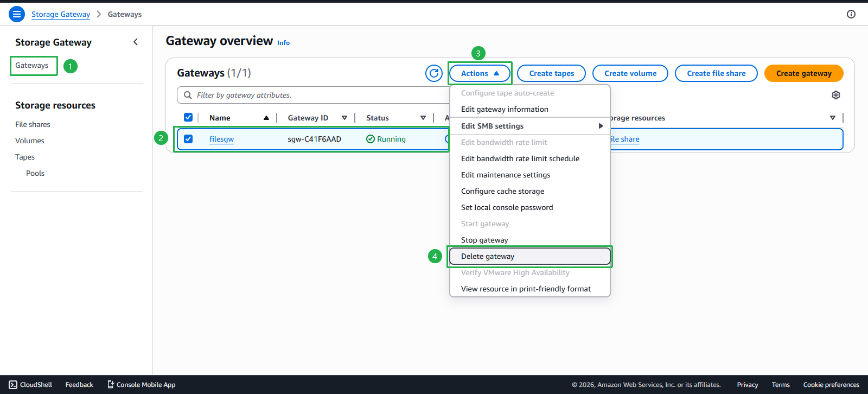868x394 pixels.
Task: Choose Edit gateway information
Action: [530, 109]
